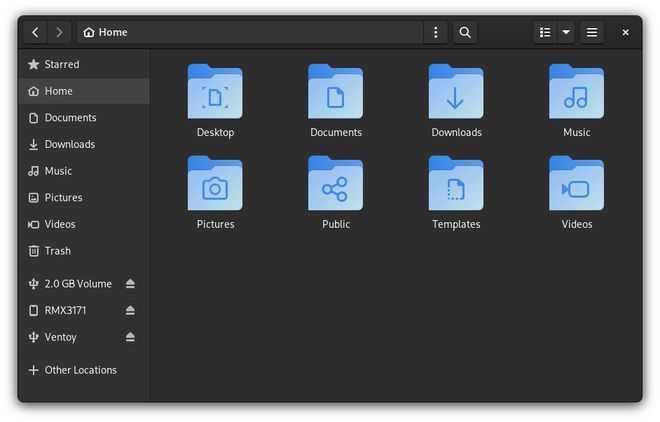Select the Pictures folder icon in grid
This screenshot has height=422, width=660.
(215, 183)
